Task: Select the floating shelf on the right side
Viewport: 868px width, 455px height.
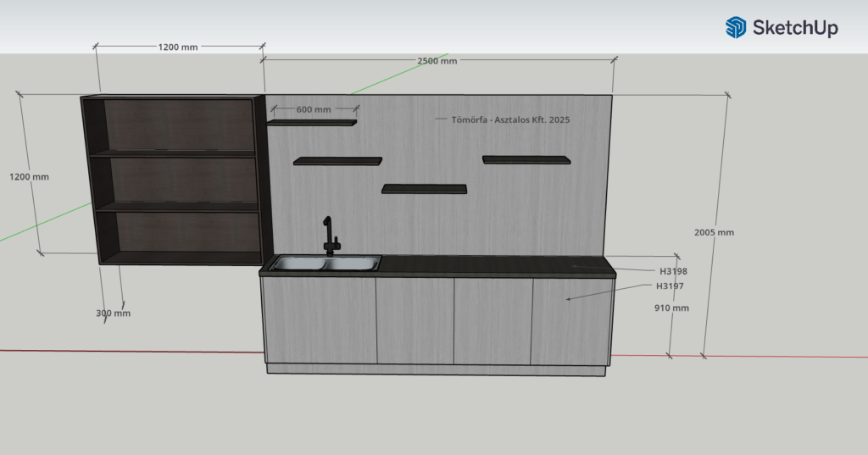Action: click(525, 159)
